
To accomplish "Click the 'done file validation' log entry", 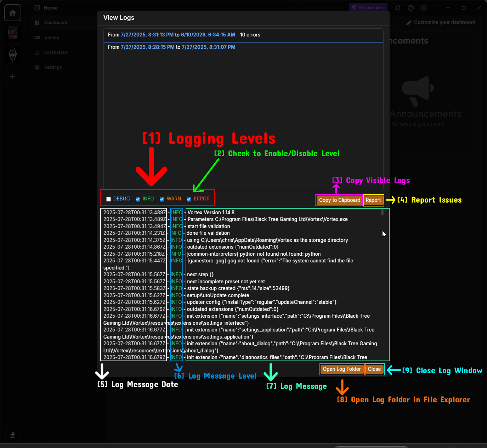I will [166, 233].
